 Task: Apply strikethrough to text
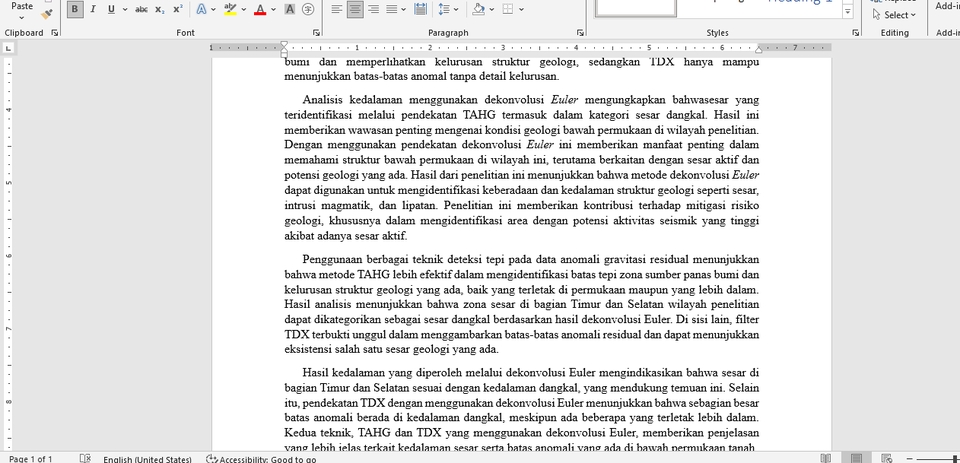pyautogui.click(x=141, y=9)
